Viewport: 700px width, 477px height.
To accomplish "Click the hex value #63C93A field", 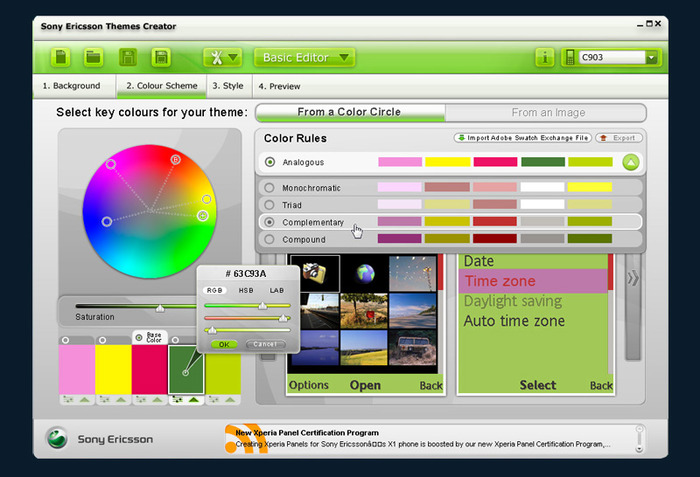I will [x=246, y=274].
